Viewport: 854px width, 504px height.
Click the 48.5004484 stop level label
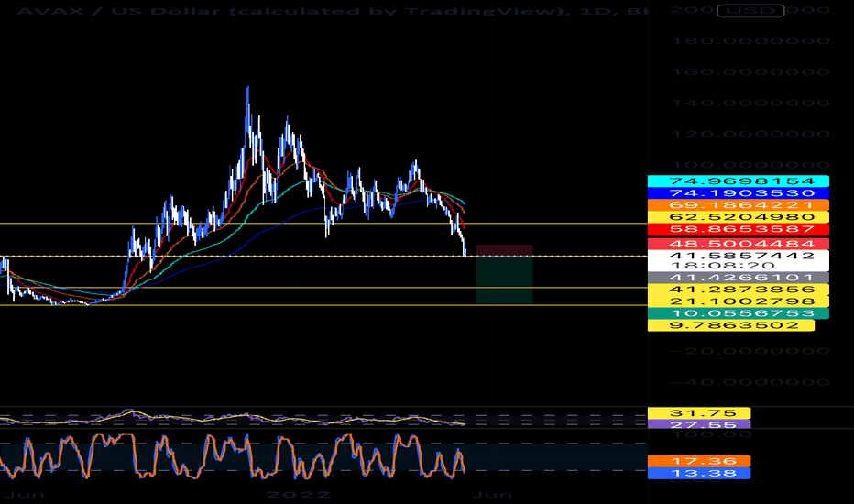739,244
